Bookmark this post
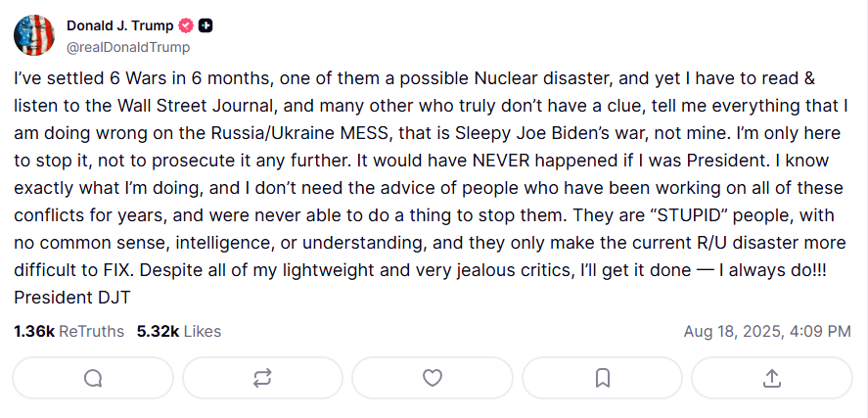The width and height of the screenshot is (868, 418). (602, 378)
